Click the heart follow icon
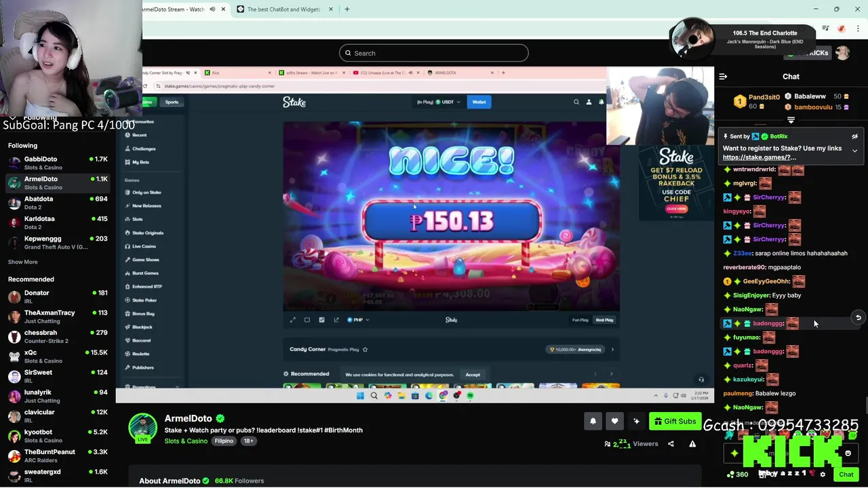868x488 pixels. 614,421
